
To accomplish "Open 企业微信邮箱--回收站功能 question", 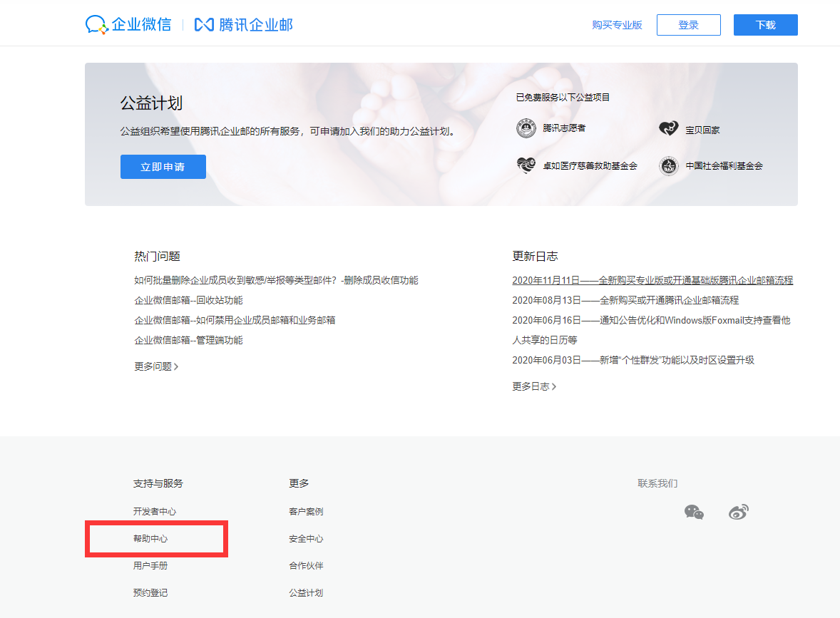I will click(x=188, y=300).
